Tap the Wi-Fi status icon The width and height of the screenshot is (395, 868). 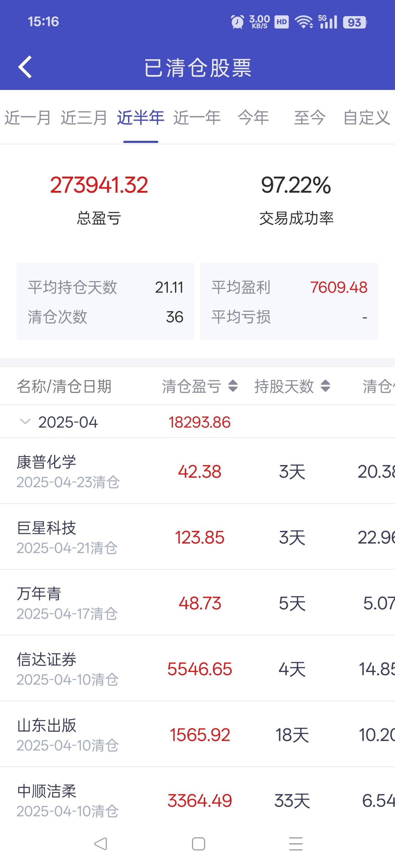tap(304, 22)
